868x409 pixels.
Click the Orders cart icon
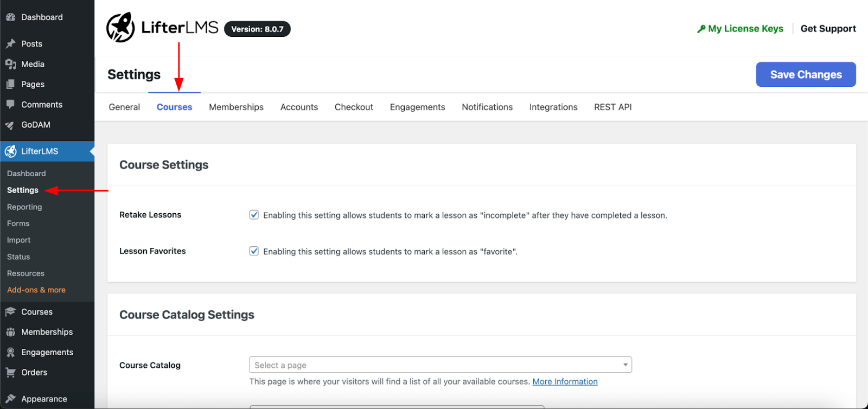pyautogui.click(x=10, y=372)
